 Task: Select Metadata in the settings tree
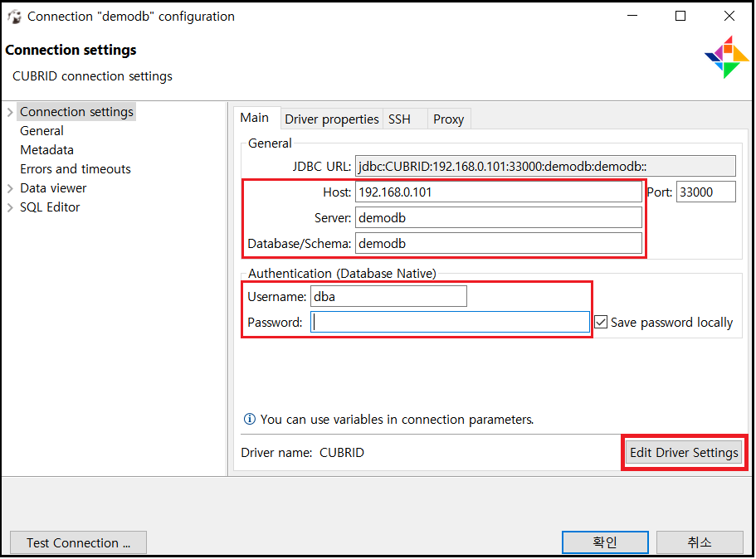[x=46, y=150]
